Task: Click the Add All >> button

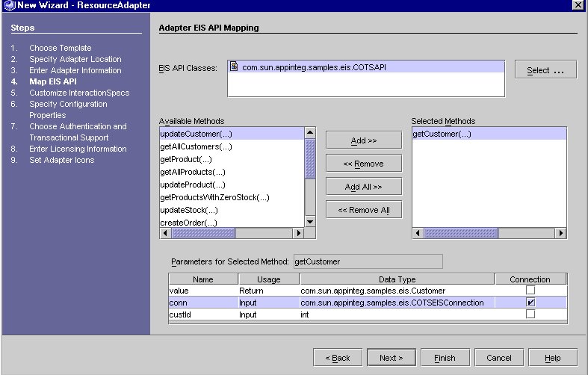Action: pos(364,187)
